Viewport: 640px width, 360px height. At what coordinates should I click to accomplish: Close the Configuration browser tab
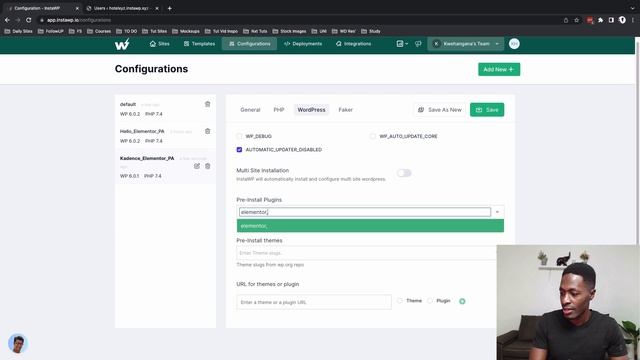coord(77,8)
